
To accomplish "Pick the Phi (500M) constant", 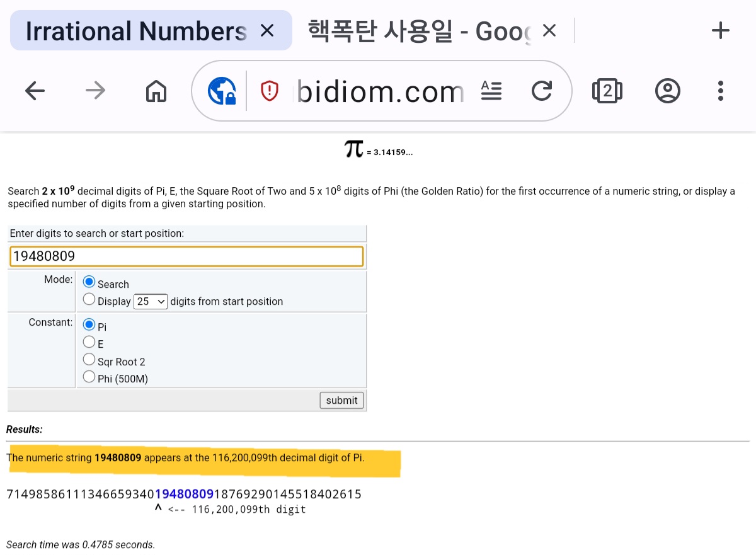I will coord(89,377).
